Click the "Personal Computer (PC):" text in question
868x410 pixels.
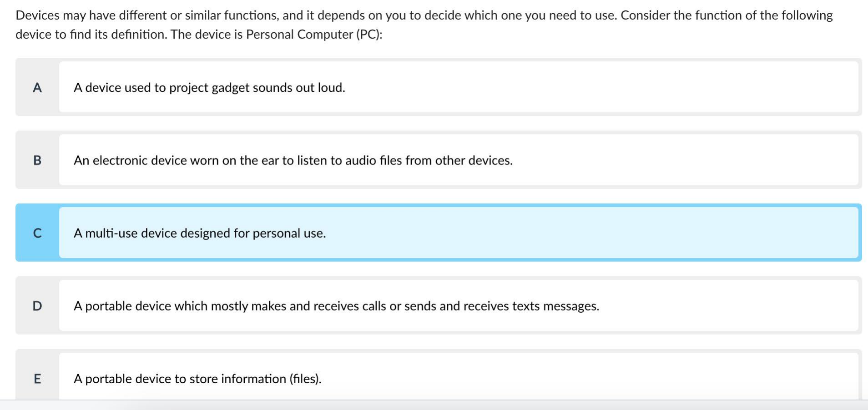click(x=314, y=35)
